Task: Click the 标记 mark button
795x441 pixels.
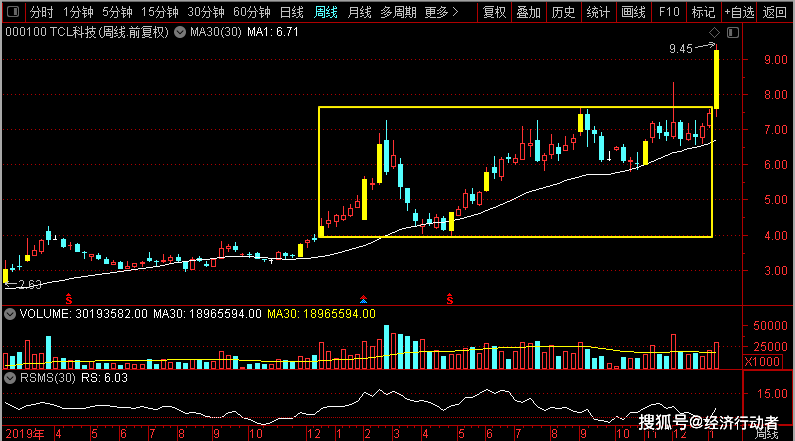Action: (x=703, y=12)
